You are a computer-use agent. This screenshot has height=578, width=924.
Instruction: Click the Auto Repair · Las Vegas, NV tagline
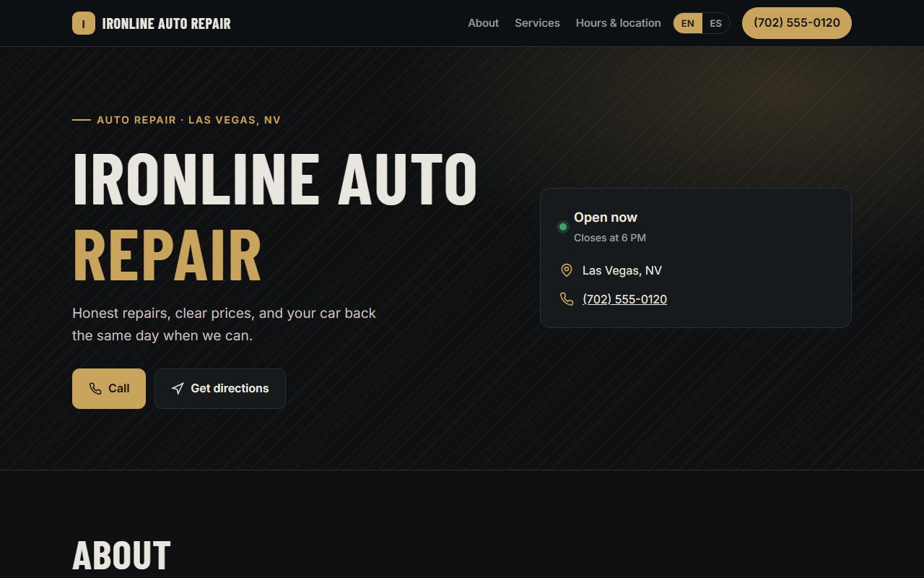[188, 120]
